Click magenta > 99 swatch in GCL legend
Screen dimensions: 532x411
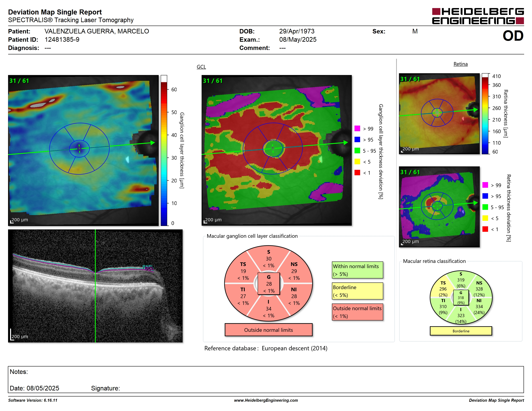point(357,129)
